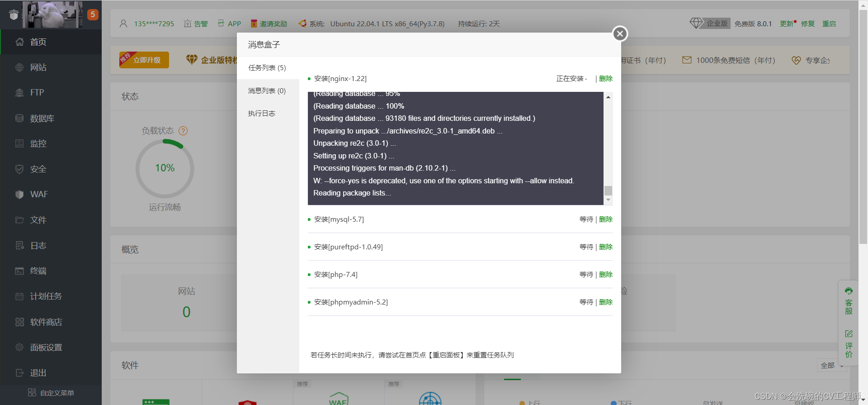Open the APP link in top bar
This screenshot has width=868, height=405.
click(229, 24)
